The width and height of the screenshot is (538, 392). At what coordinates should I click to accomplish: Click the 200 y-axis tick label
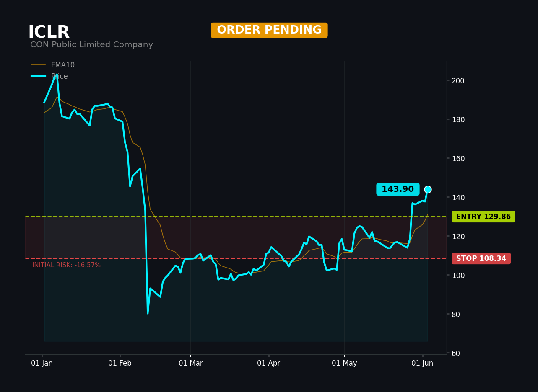pyautogui.click(x=458, y=80)
